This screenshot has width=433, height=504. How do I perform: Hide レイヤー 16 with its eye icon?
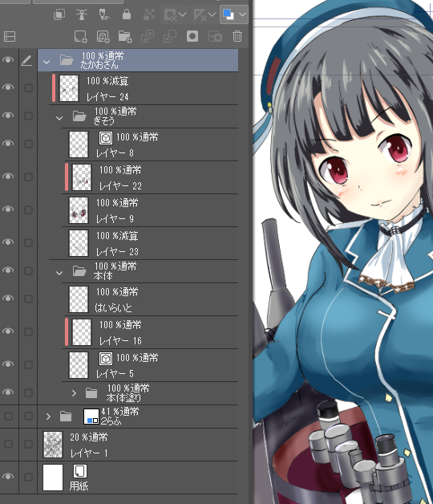click(x=8, y=331)
